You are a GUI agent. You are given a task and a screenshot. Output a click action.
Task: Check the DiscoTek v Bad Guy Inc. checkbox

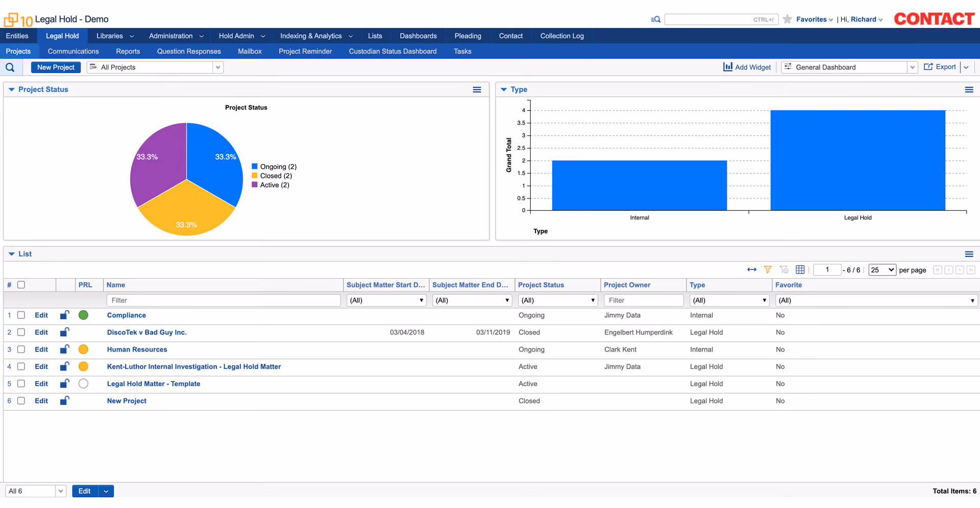(x=21, y=333)
